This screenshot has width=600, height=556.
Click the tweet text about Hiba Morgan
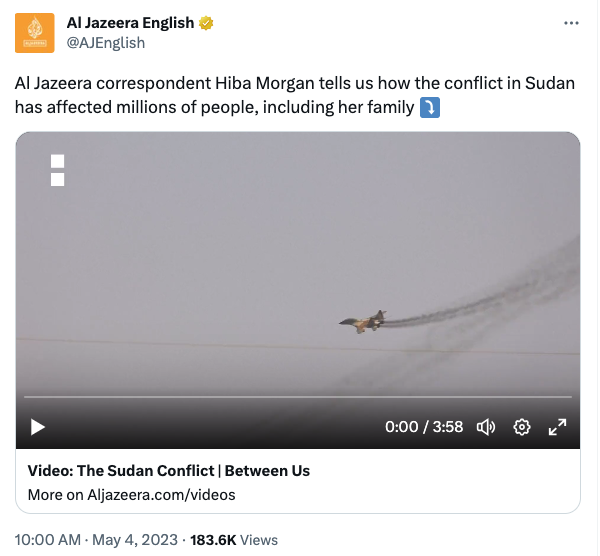(295, 96)
